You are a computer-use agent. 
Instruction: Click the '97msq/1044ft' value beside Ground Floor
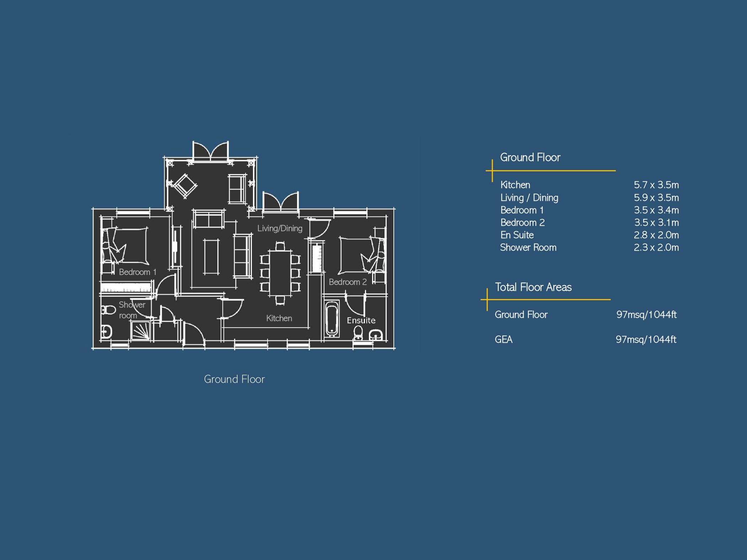pos(646,315)
